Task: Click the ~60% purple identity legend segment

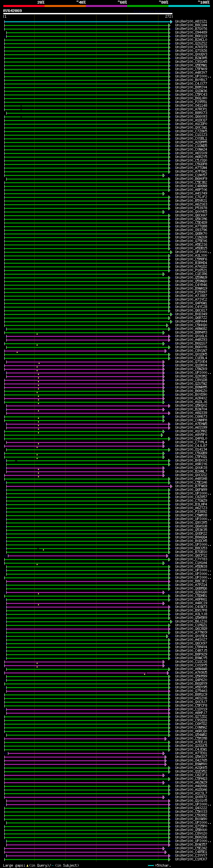Action: pyautogui.click(x=106, y=6)
